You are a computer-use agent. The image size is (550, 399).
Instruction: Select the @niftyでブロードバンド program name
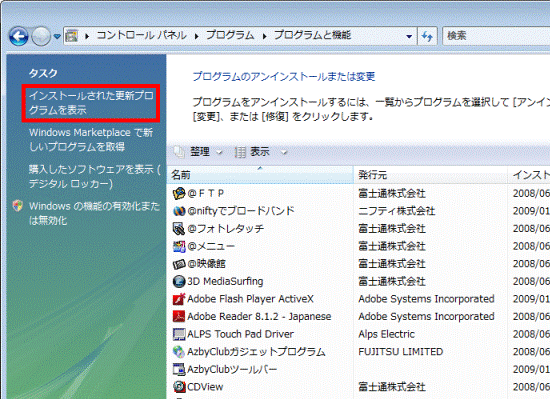click(x=241, y=211)
